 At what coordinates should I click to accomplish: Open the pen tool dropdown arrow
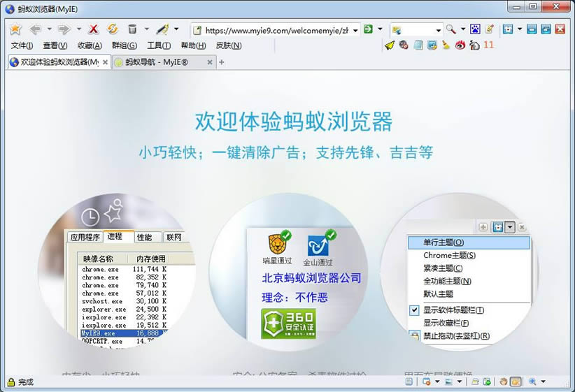(x=176, y=29)
